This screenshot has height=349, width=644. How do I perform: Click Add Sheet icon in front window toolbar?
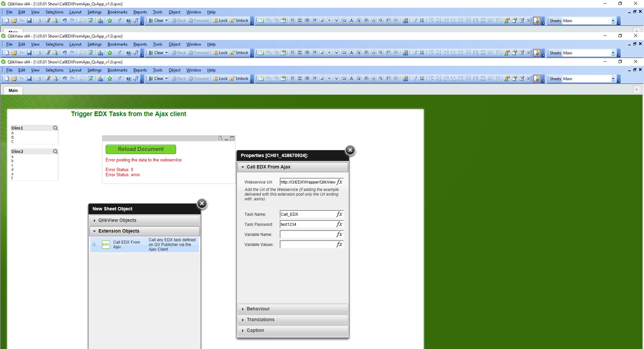[261, 79]
